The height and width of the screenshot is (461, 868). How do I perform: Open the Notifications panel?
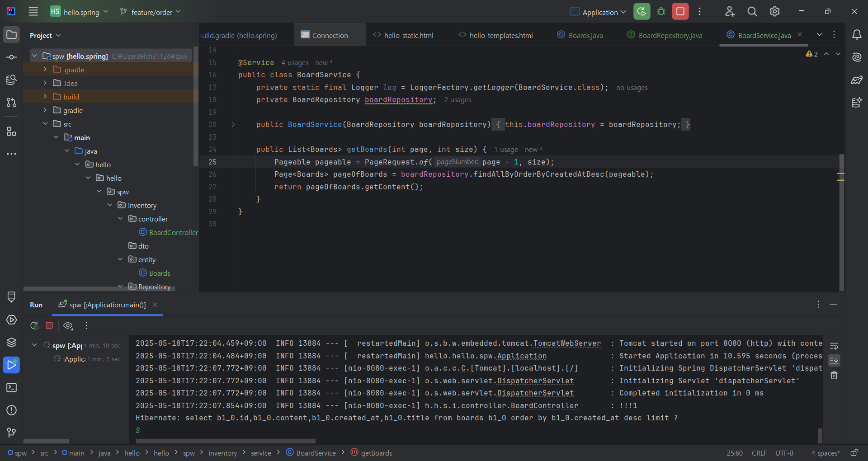(857, 35)
